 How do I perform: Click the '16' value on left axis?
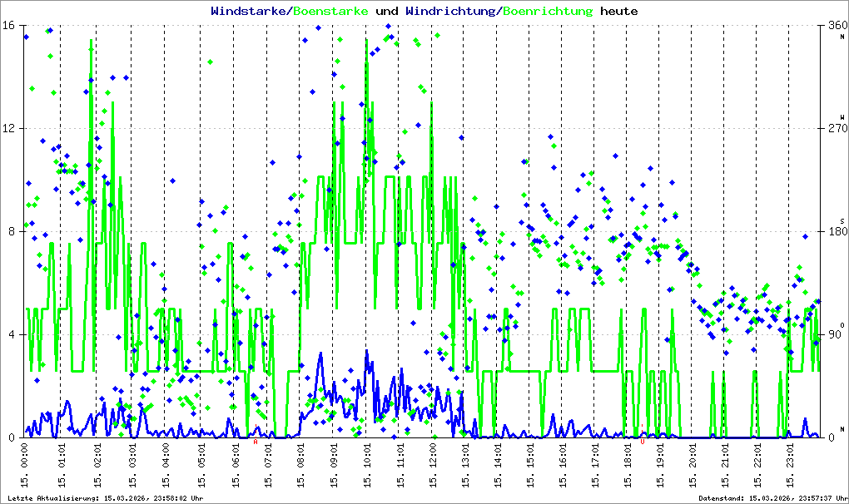click(12, 25)
